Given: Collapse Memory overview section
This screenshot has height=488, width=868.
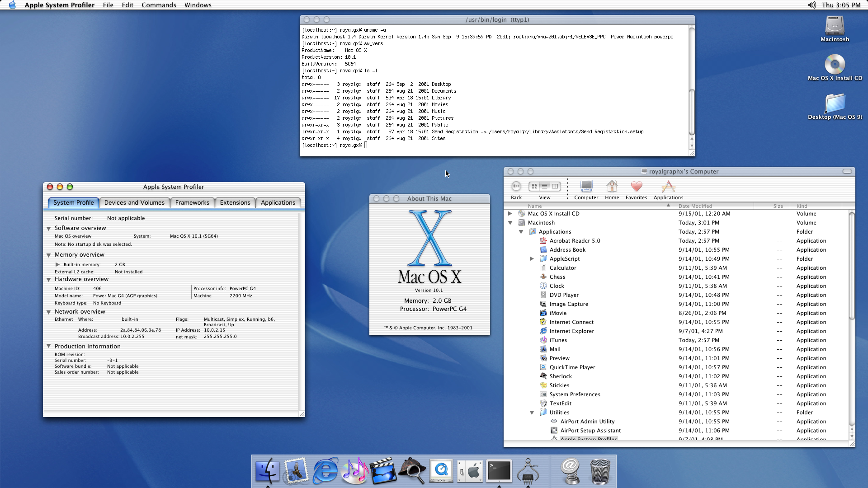Looking at the screenshot, I should (x=48, y=255).
